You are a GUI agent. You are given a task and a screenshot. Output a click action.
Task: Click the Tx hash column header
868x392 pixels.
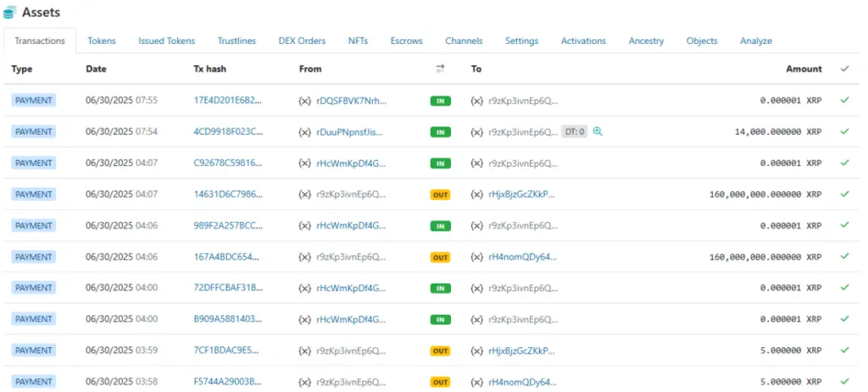click(x=210, y=69)
